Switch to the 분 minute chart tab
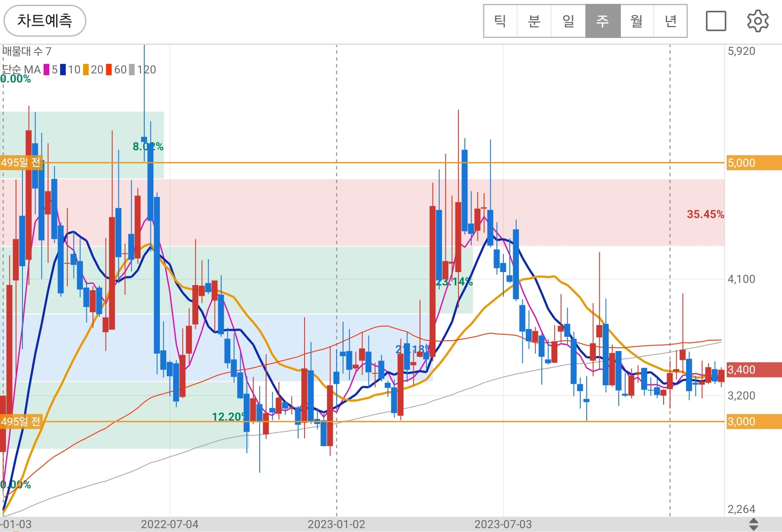This screenshot has width=782, height=532. [534, 21]
